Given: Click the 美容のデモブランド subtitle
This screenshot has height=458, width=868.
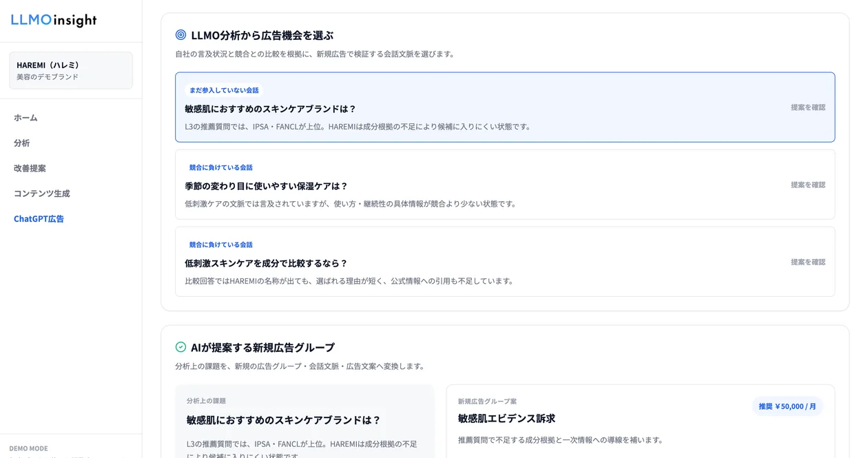Looking at the screenshot, I should tap(48, 77).
